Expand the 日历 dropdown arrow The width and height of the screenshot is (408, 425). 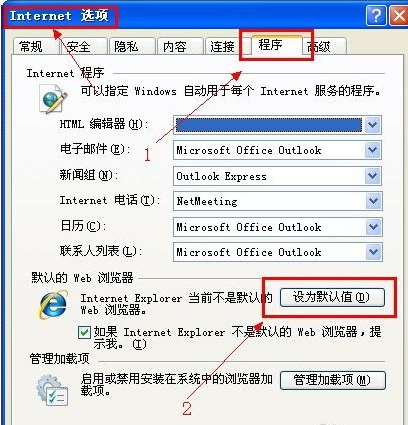pyautogui.click(x=373, y=227)
